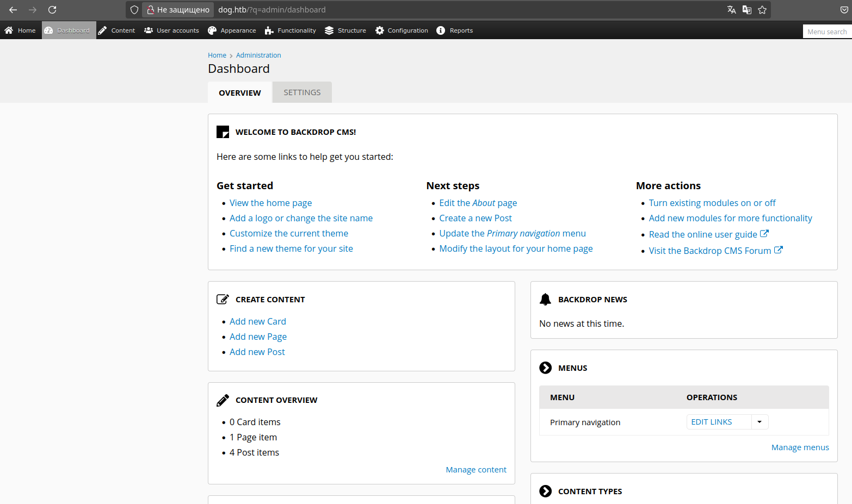The width and height of the screenshot is (852, 504).
Task: Focus the Menu search field
Action: point(827,32)
